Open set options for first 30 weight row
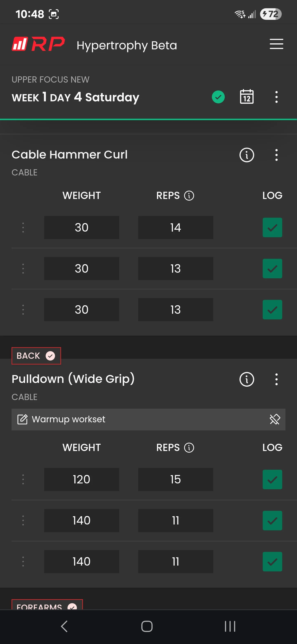 23,227
